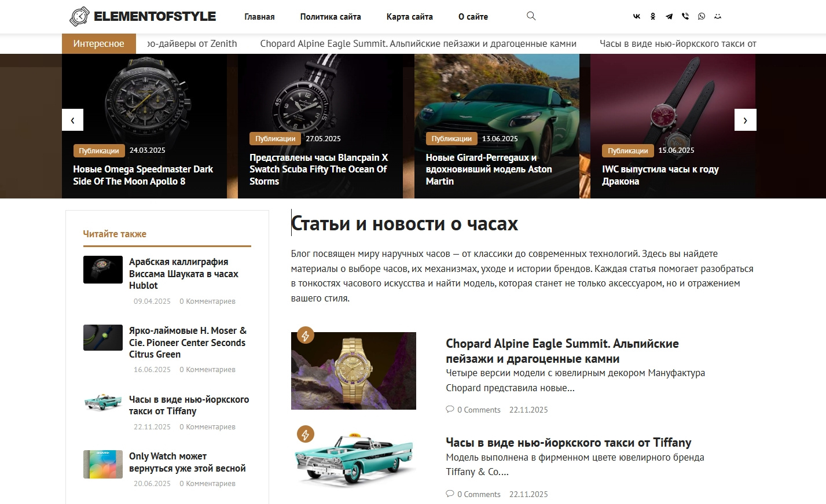Screen dimensions: 826x504
Task: Open the WhatsApp icon in header
Action: 702,16
